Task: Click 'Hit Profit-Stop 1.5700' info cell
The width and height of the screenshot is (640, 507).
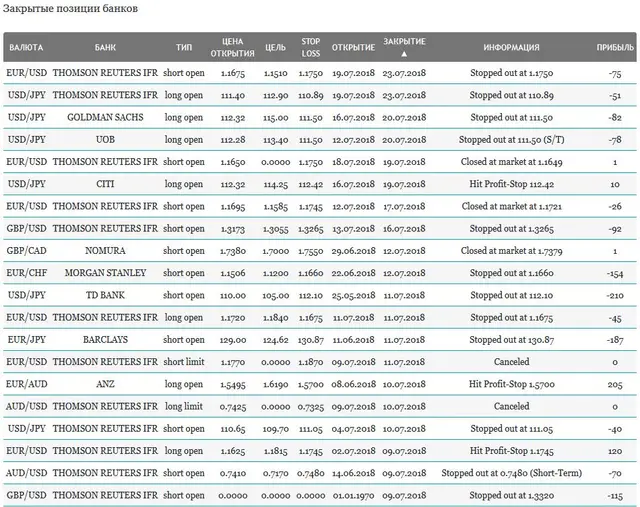Action: click(x=511, y=384)
